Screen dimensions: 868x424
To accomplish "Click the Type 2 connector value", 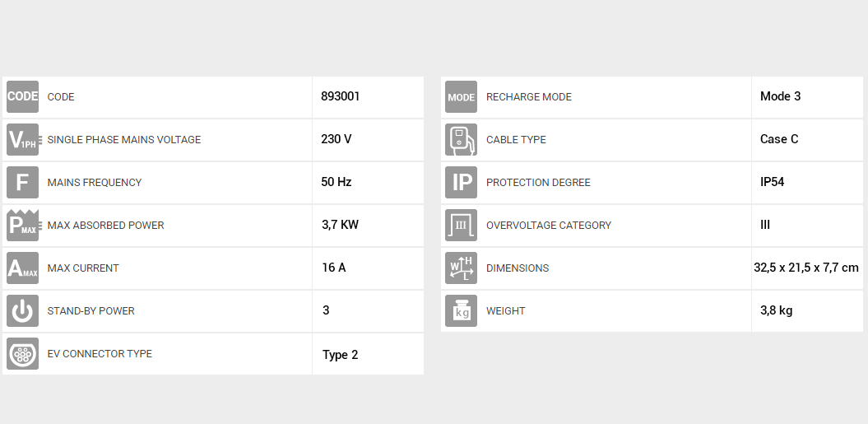I will point(340,355).
